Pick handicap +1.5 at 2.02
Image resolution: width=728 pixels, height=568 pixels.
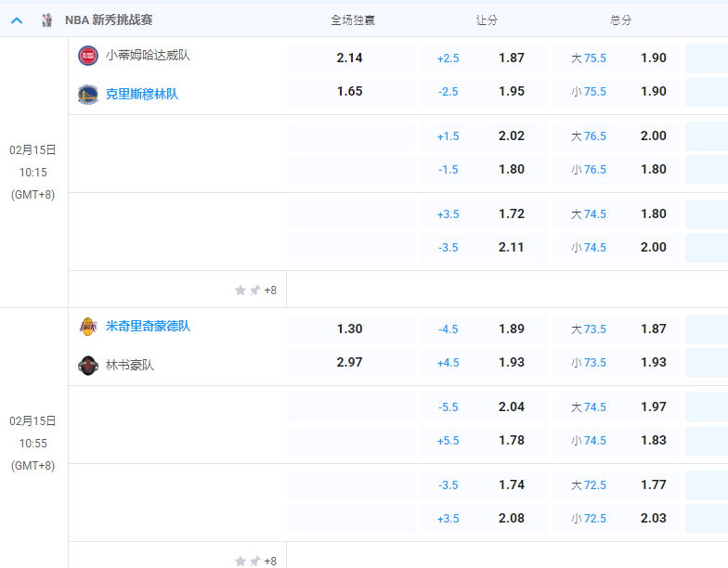pyautogui.click(x=485, y=136)
